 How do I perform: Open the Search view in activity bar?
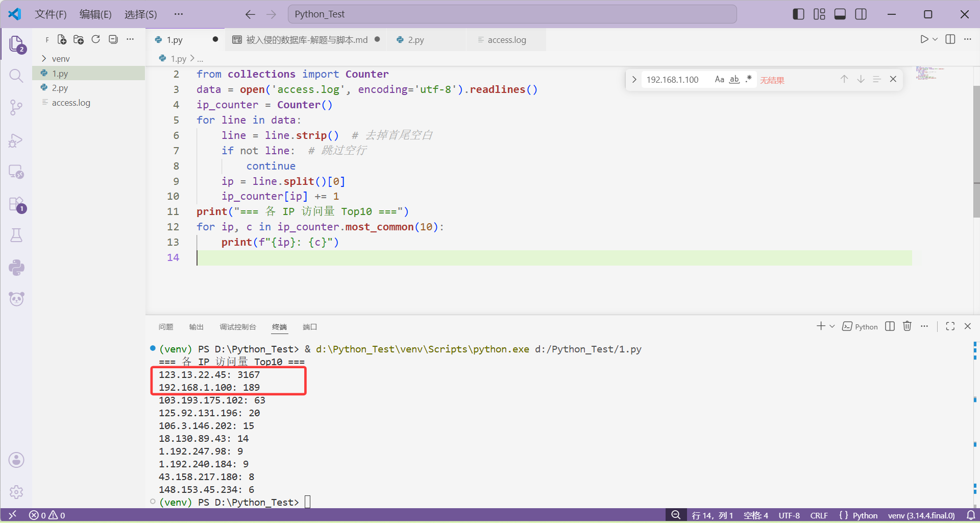pos(16,76)
